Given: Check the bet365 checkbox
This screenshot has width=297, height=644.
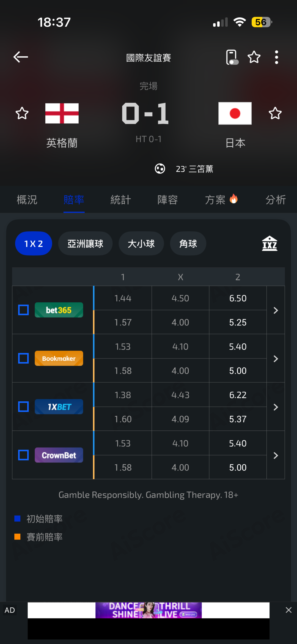Looking at the screenshot, I should pyautogui.click(x=23, y=310).
